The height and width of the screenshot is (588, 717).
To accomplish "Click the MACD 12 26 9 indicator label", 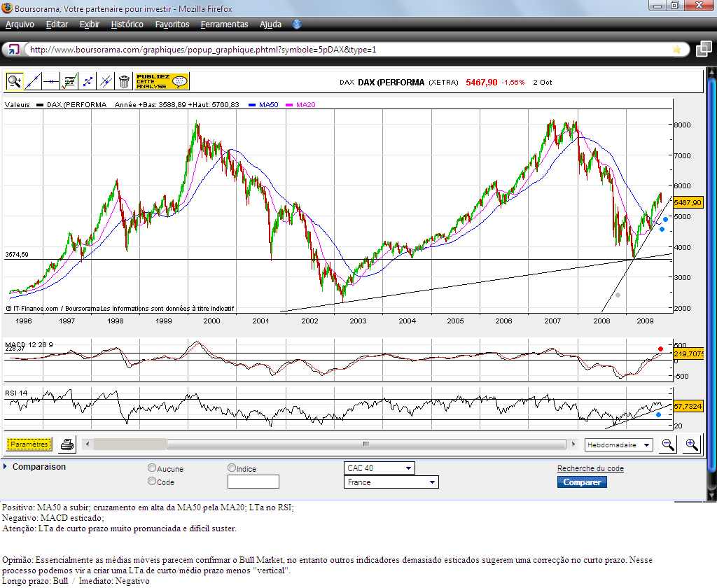I will click(x=29, y=344).
